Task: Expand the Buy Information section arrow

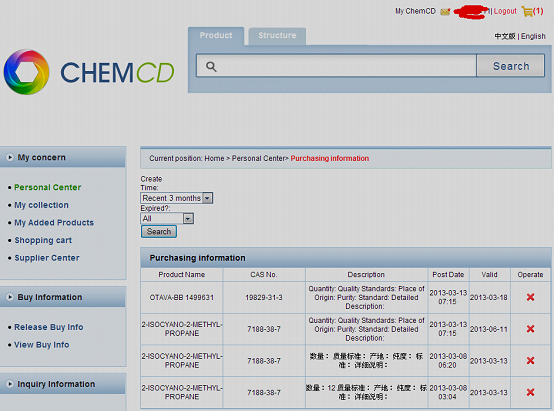Action: click(10, 297)
